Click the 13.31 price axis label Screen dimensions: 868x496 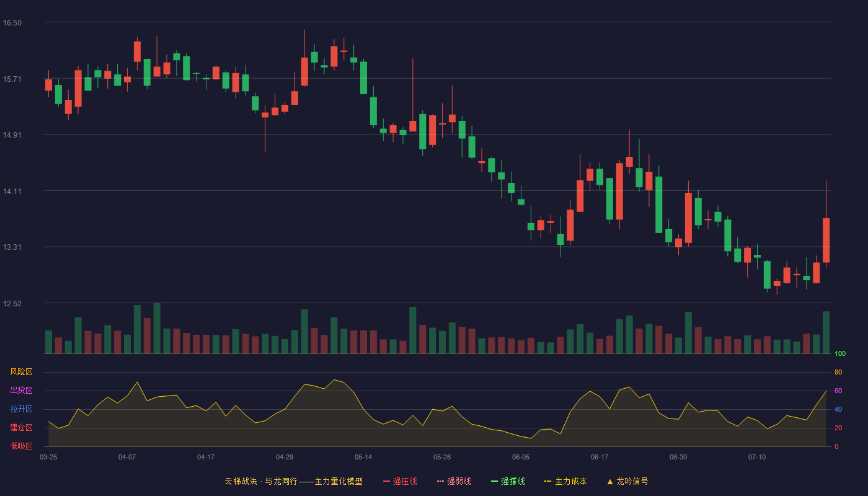pyautogui.click(x=12, y=247)
